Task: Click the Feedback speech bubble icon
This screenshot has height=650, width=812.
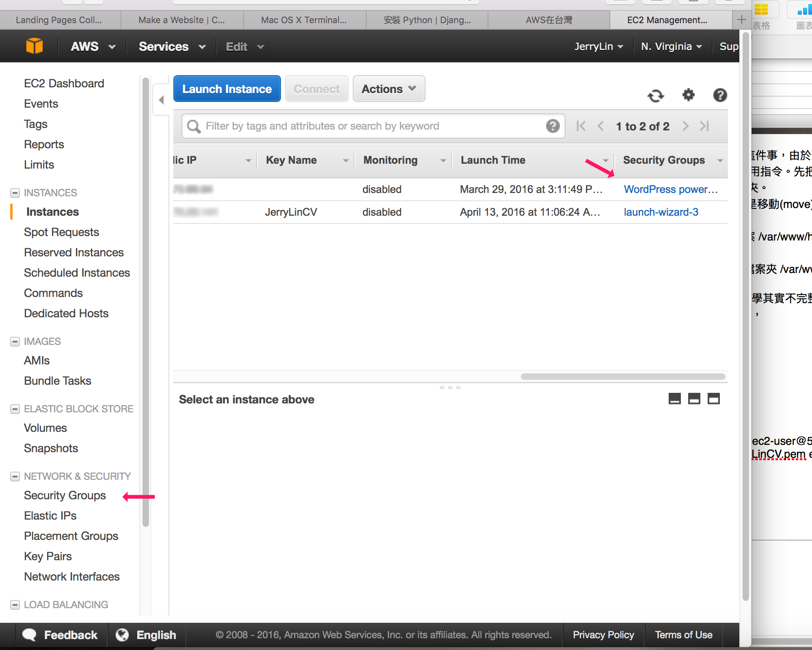Action: pos(29,635)
